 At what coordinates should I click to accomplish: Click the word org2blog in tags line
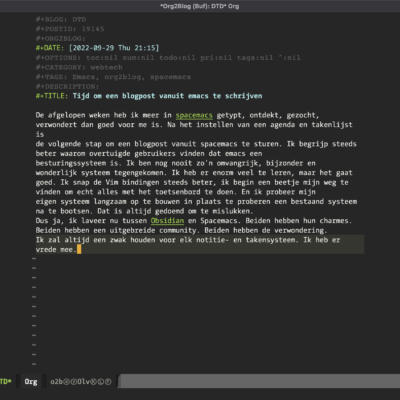click(x=124, y=77)
